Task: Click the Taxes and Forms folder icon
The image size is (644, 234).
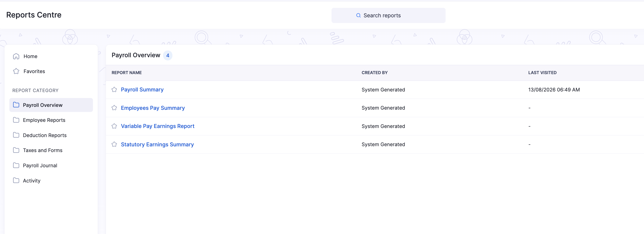Action: [16, 150]
